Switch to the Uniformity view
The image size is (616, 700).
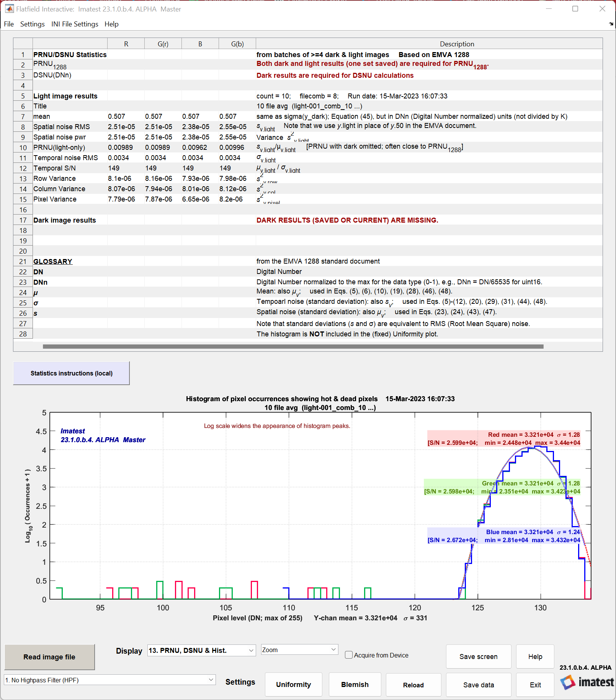294,685
